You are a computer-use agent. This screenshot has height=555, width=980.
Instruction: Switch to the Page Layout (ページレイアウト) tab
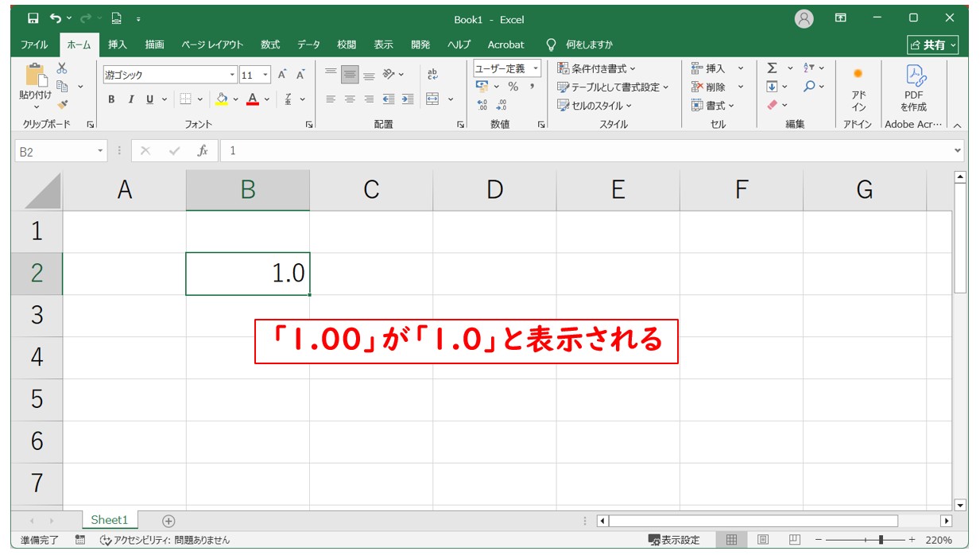click(212, 45)
